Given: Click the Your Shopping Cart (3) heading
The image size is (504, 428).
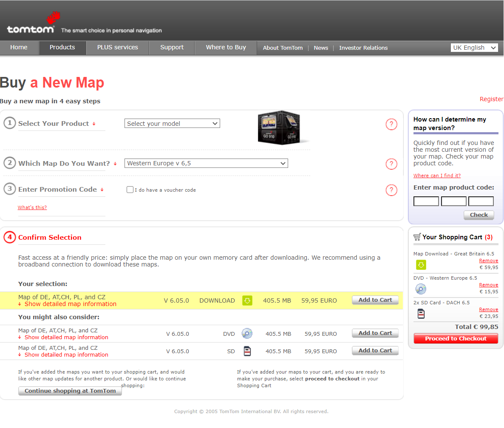Looking at the screenshot, I should (x=457, y=237).
